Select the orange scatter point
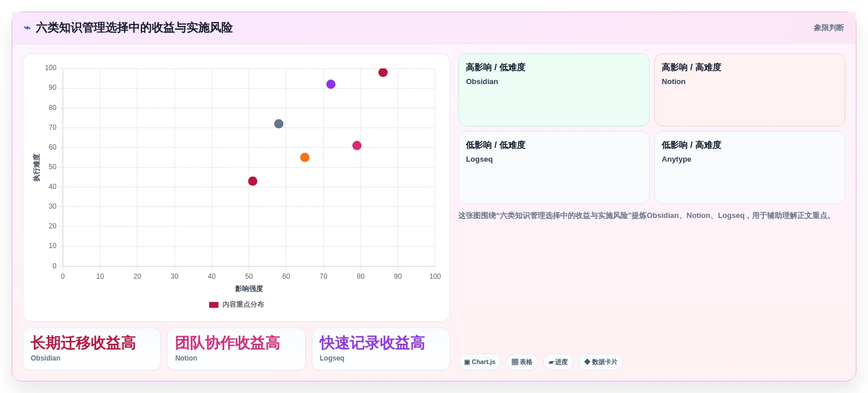 coord(305,157)
